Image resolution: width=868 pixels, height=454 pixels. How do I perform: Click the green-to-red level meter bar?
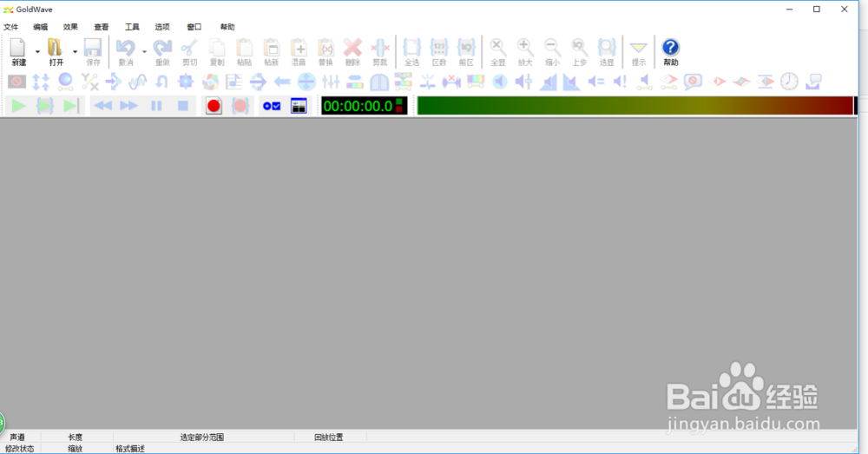(635, 106)
